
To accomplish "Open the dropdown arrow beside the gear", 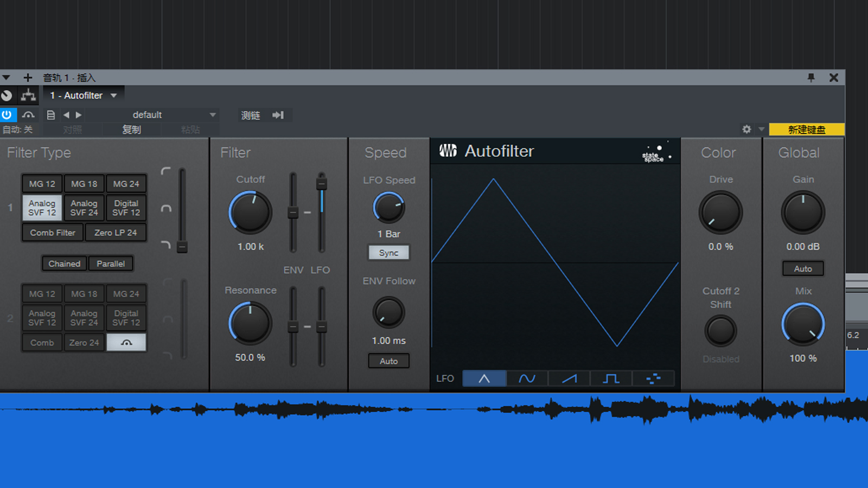I will tap(761, 130).
